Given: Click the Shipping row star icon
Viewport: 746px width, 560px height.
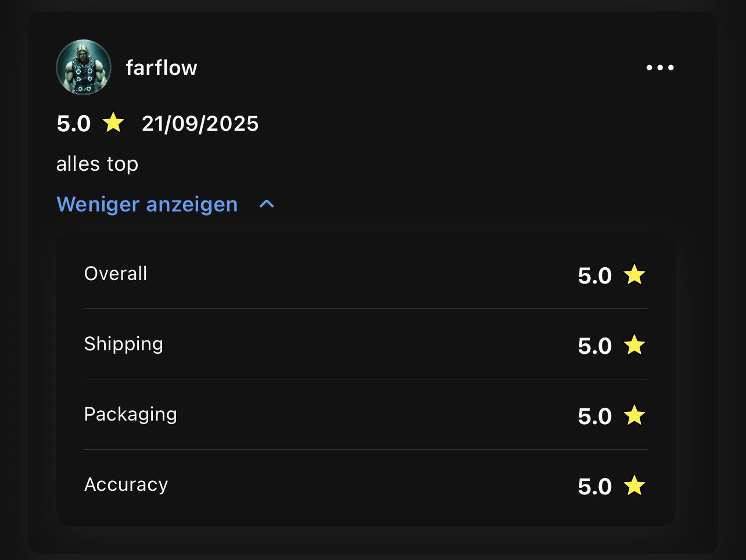Looking at the screenshot, I should point(634,345).
